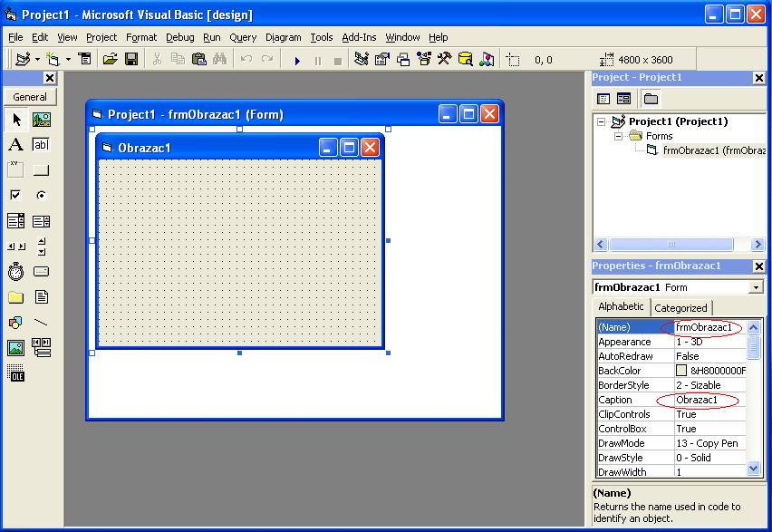
Task: Click Project panel horizontal scroll right arrow
Action: 758,245
